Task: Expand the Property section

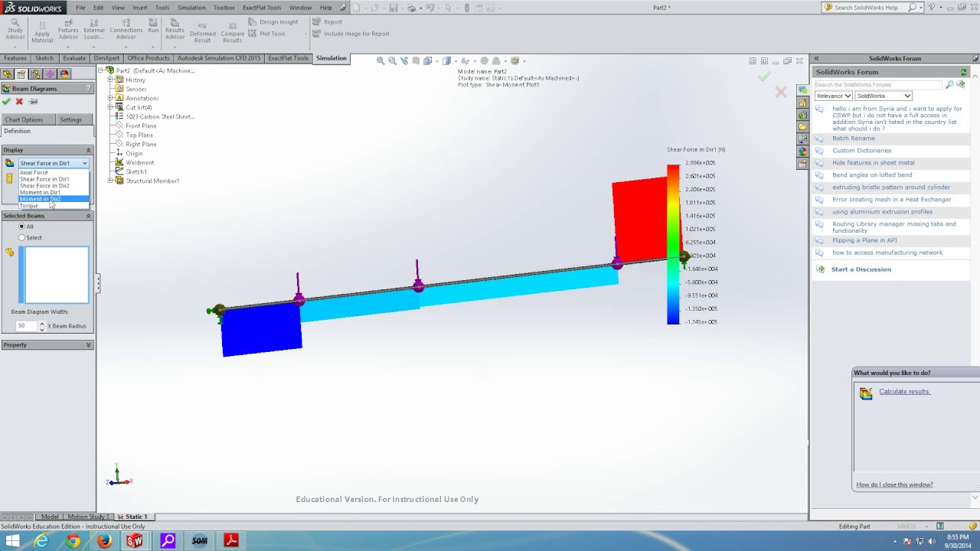Action: pos(88,345)
